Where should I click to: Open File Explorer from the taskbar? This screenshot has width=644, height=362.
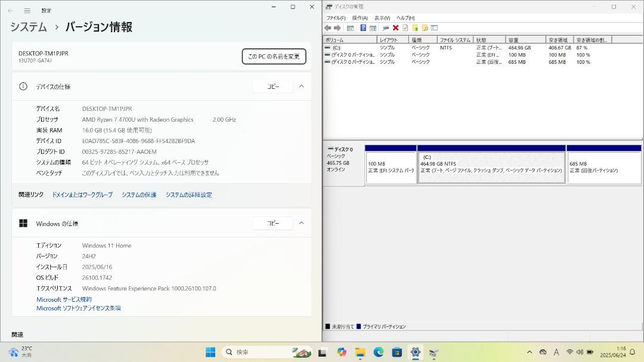360,352
